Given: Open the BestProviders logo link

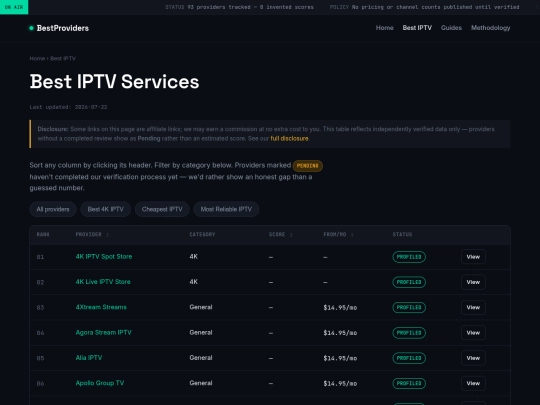Looking at the screenshot, I should click(59, 28).
